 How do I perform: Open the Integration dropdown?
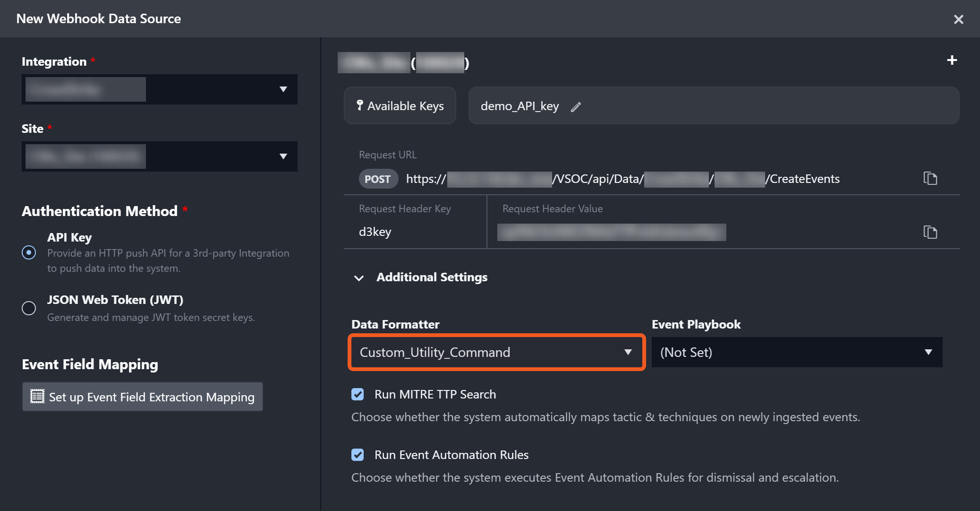coord(283,89)
